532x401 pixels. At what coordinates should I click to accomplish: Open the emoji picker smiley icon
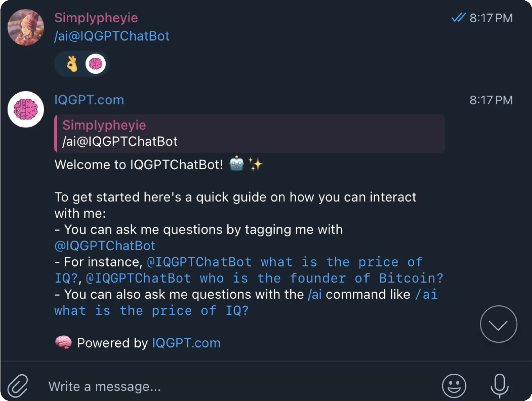click(454, 386)
